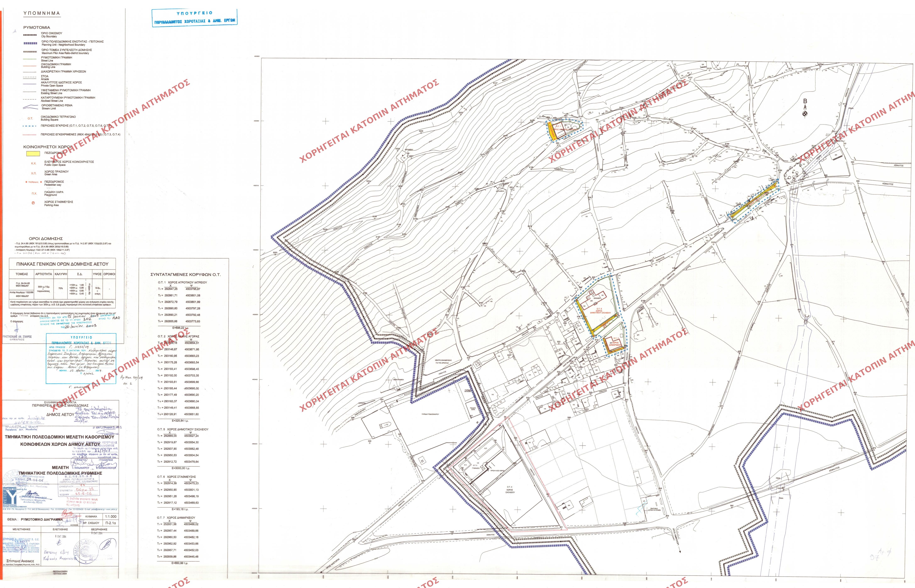Click the ΡΥΜΟΤΟΜΙΚΟ ΔΙΑΓΡΑΜΜΑ title text

42,520
